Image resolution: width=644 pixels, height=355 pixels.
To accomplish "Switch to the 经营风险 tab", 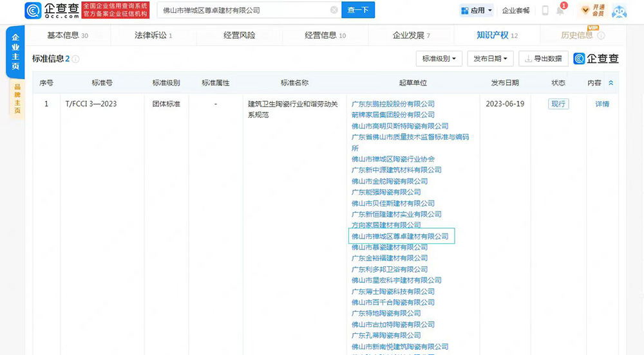I will click(x=239, y=35).
